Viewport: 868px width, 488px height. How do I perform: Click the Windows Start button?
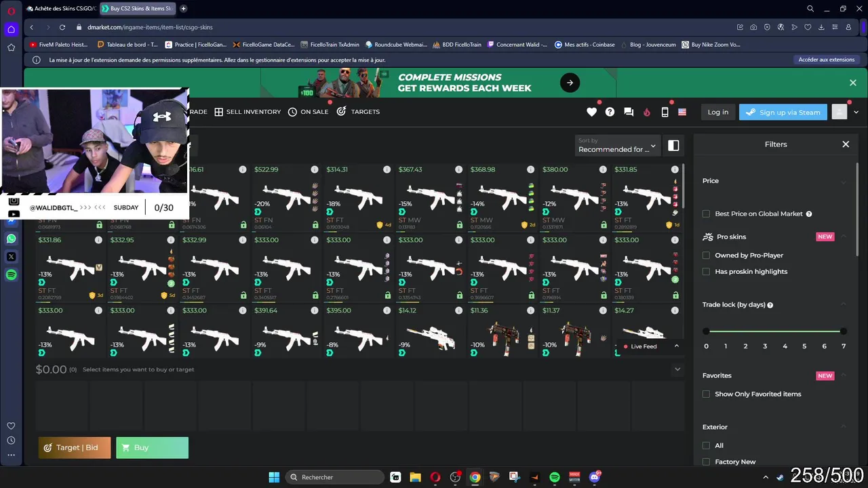click(x=274, y=477)
